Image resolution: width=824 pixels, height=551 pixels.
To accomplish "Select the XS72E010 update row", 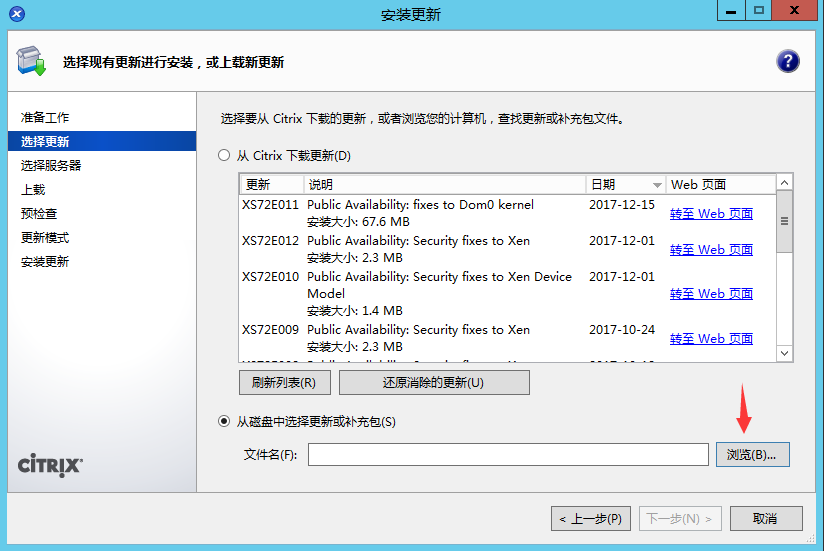I will [508, 293].
